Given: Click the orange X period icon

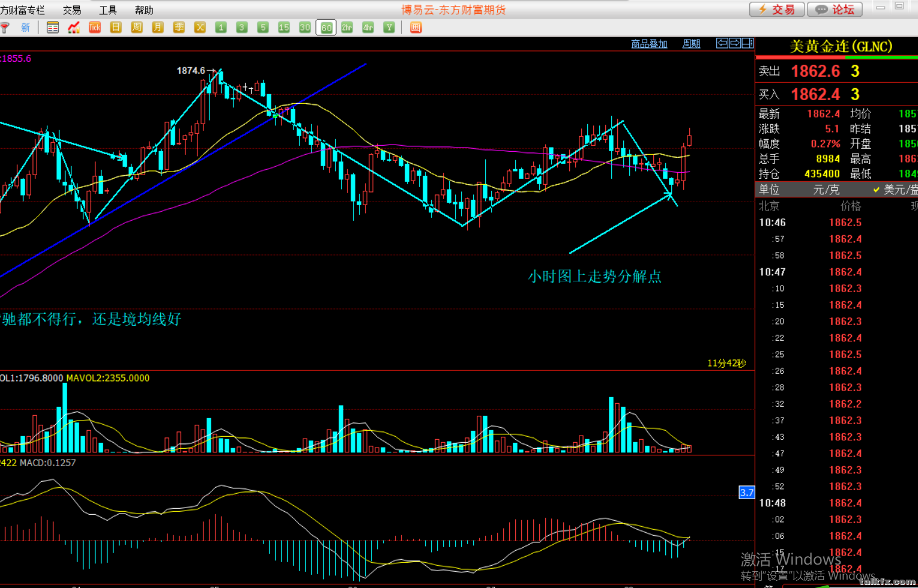Looking at the screenshot, I should [x=200, y=28].
